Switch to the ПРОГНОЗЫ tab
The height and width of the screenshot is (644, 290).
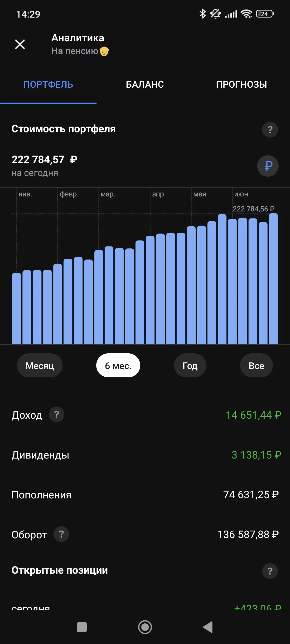pyautogui.click(x=242, y=85)
